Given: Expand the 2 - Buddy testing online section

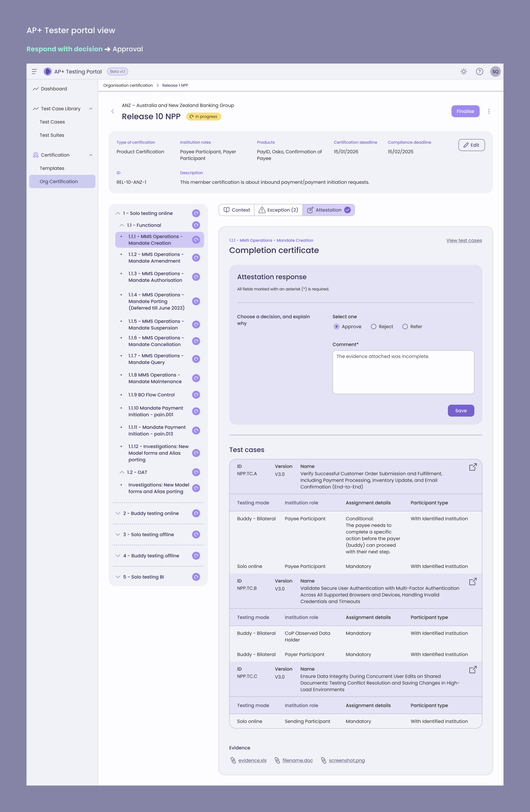Looking at the screenshot, I should pyautogui.click(x=117, y=513).
